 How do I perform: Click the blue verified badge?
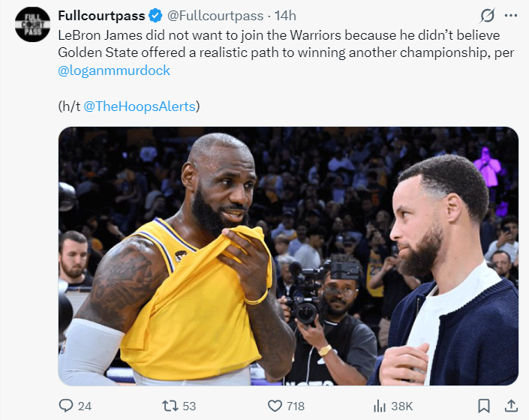click(155, 16)
